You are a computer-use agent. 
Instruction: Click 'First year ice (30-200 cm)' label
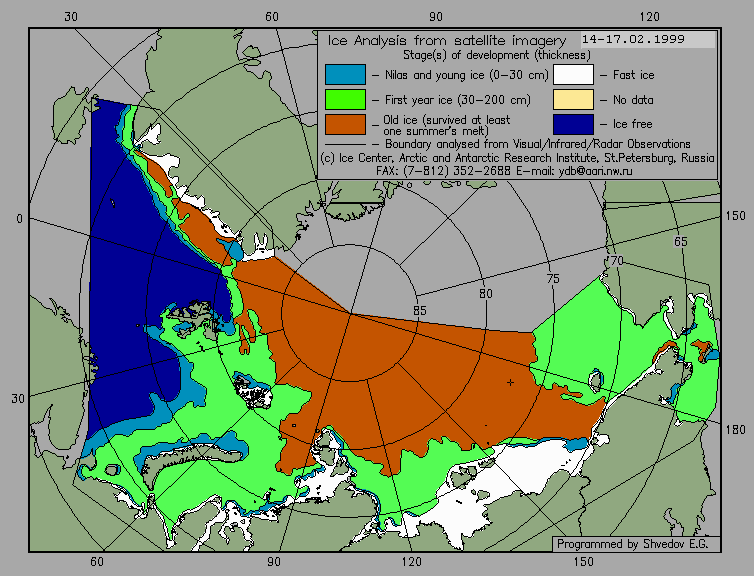(x=457, y=100)
